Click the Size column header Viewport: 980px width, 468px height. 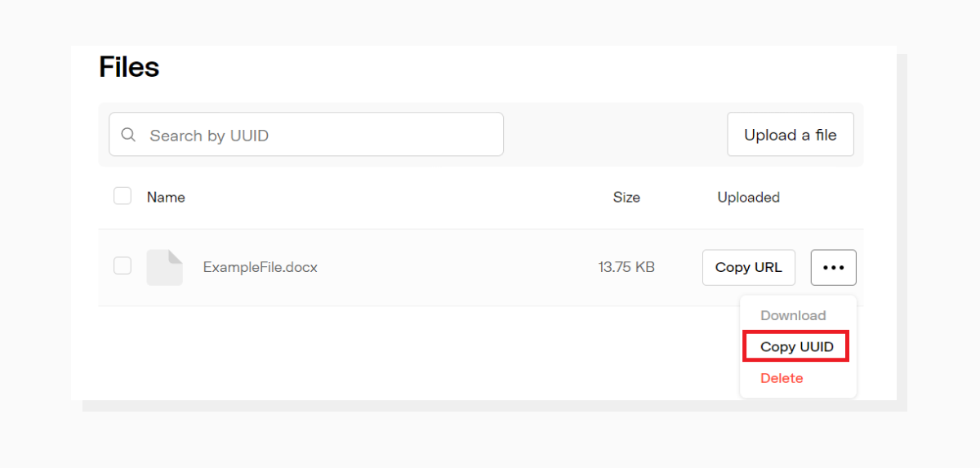point(626,197)
